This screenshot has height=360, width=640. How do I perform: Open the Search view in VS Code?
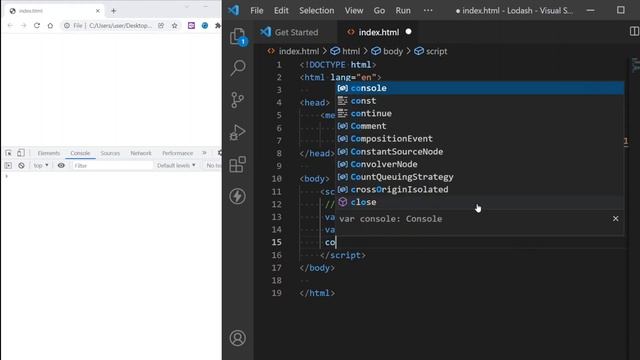pyautogui.click(x=238, y=68)
